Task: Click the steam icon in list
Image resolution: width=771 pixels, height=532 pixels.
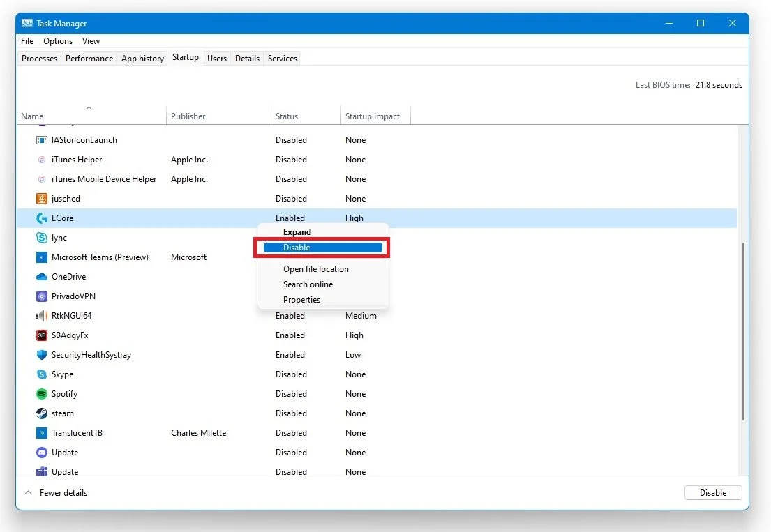Action: [x=42, y=413]
